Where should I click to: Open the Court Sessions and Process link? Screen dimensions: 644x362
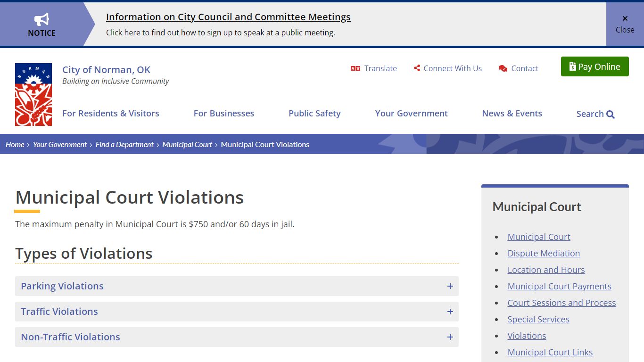pos(561,303)
